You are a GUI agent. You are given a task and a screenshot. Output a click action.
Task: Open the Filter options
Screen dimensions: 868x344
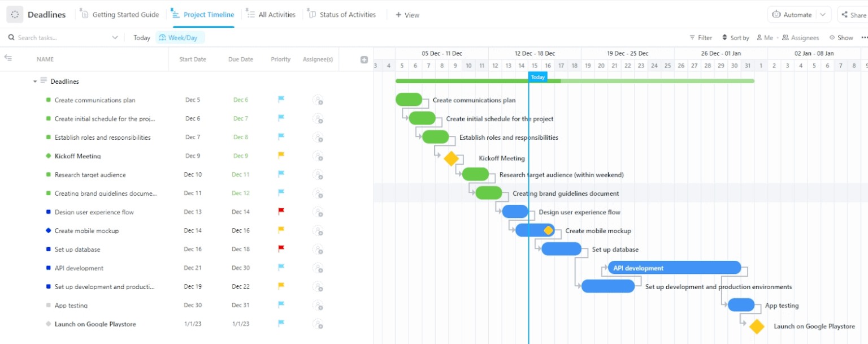[x=701, y=37]
